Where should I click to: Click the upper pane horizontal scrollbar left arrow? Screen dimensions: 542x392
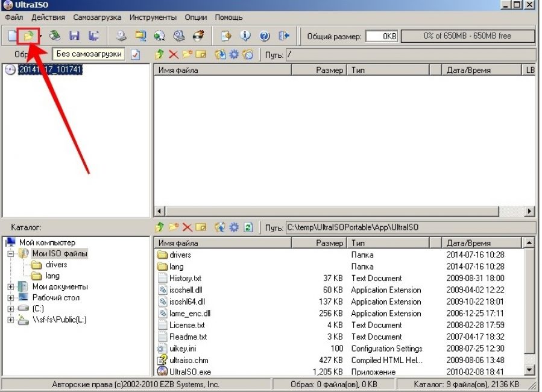pos(159,211)
